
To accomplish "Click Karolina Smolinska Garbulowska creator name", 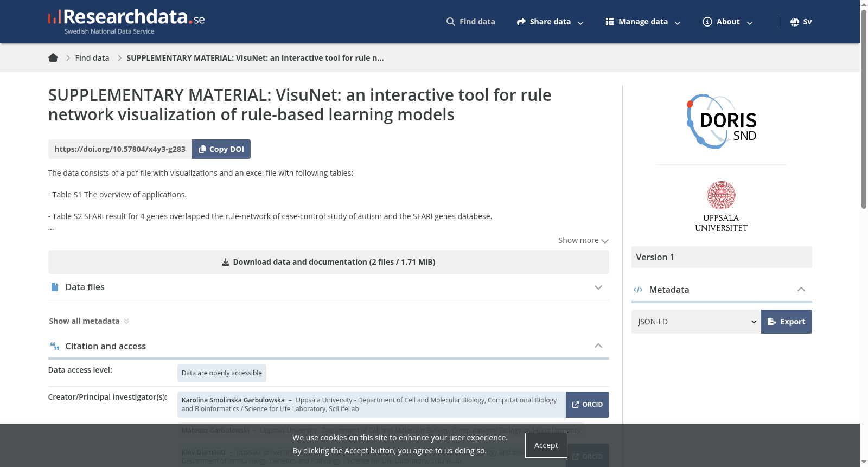I will (233, 400).
